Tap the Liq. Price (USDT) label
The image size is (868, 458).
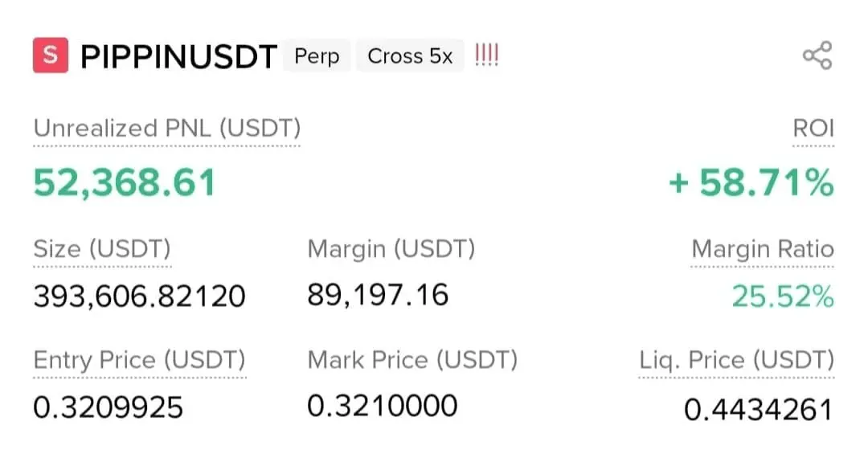tap(736, 360)
